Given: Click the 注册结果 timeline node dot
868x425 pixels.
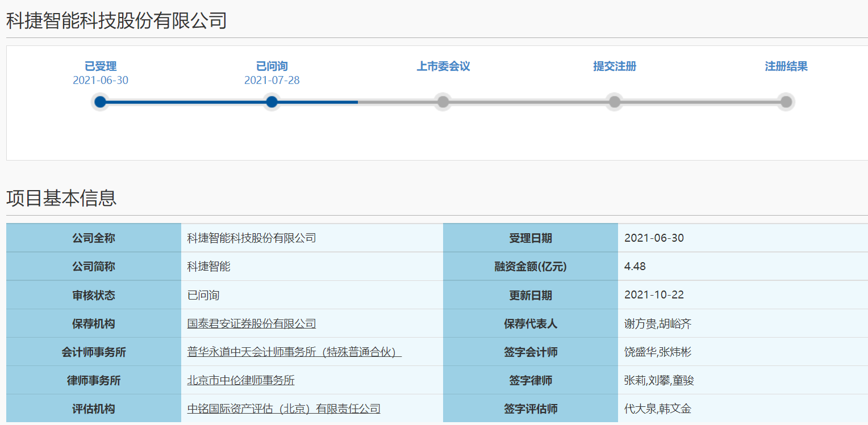Looking at the screenshot, I should click(786, 102).
